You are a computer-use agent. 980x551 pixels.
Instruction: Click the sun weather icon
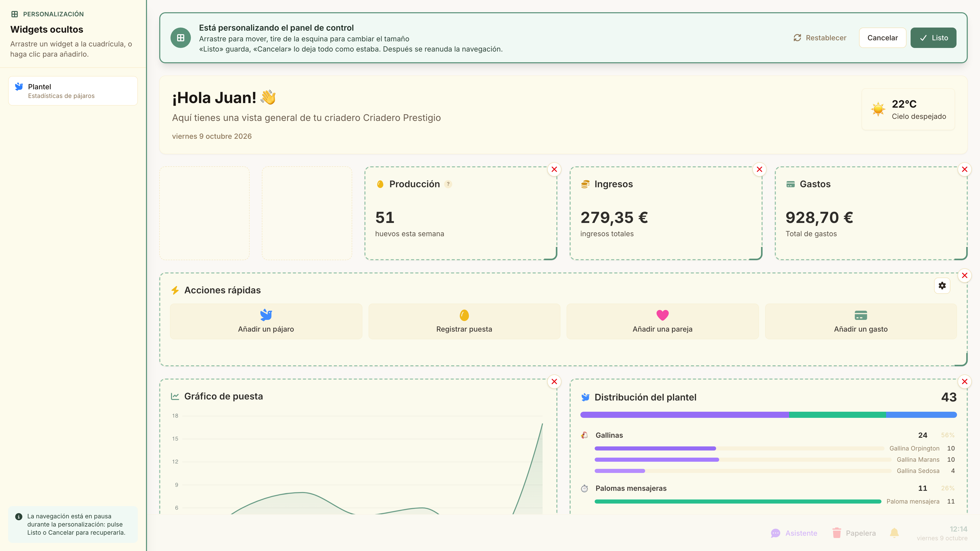[x=878, y=109]
